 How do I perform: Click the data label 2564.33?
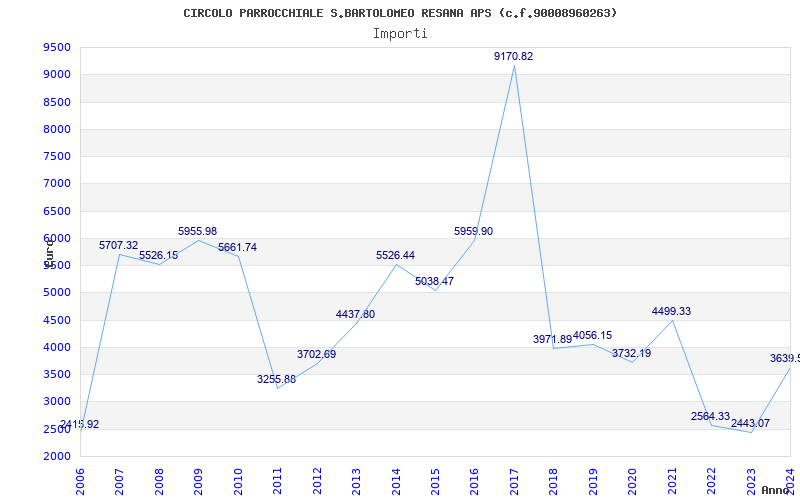pos(711,417)
